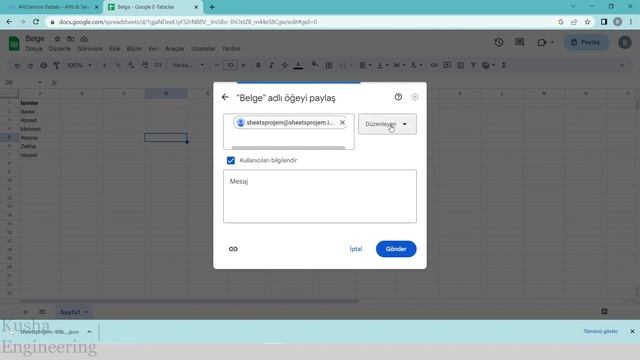
Task: Open the Araçlar menu
Action: pyautogui.click(x=175, y=49)
